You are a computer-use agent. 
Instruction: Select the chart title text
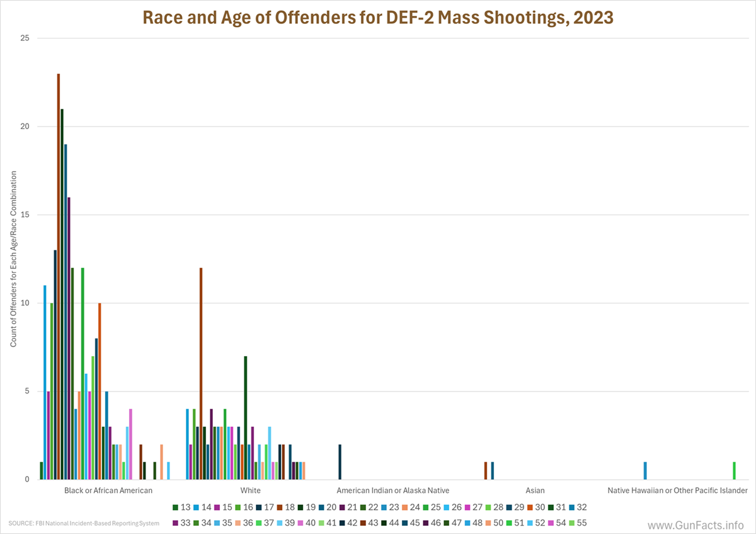pos(378,17)
